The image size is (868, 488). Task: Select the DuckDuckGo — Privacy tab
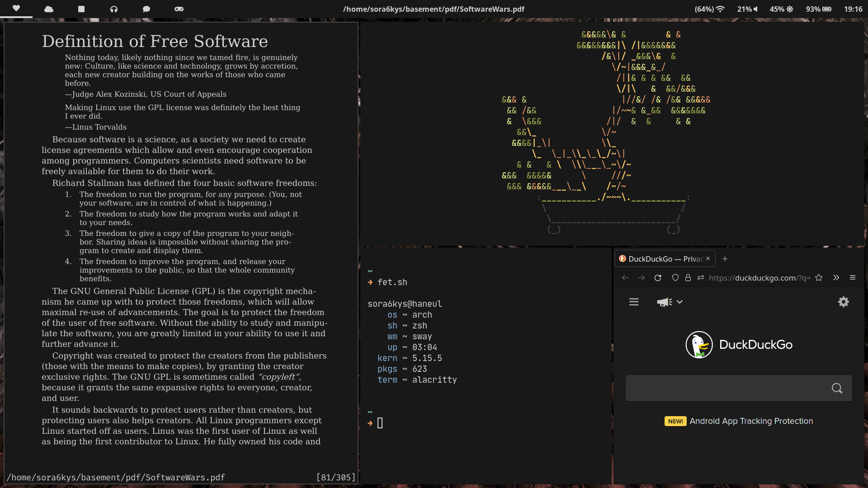(660, 259)
